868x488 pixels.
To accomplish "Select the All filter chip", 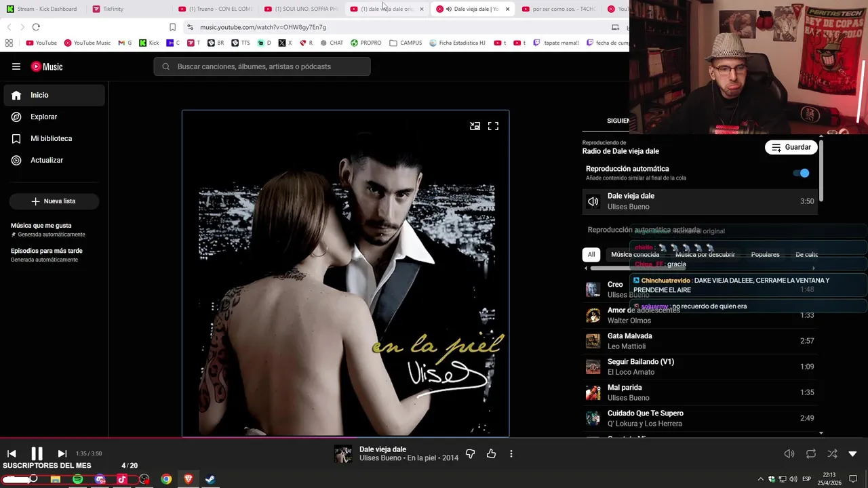I will [591, 254].
